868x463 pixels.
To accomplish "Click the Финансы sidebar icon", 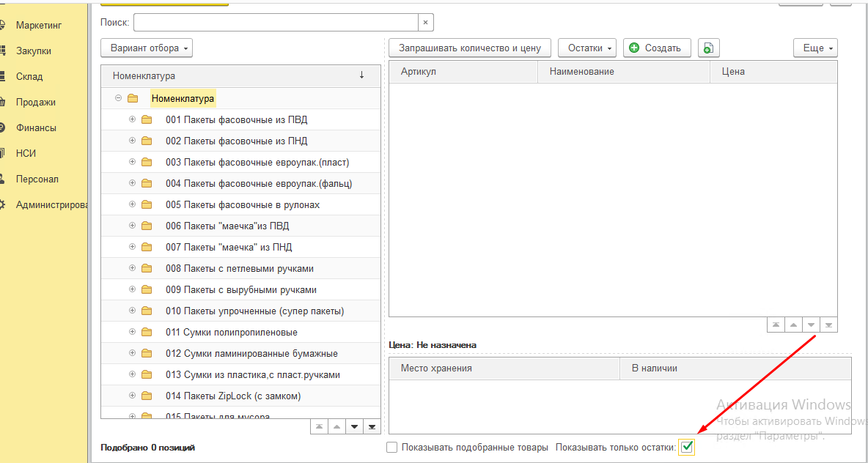I will click(x=2, y=128).
